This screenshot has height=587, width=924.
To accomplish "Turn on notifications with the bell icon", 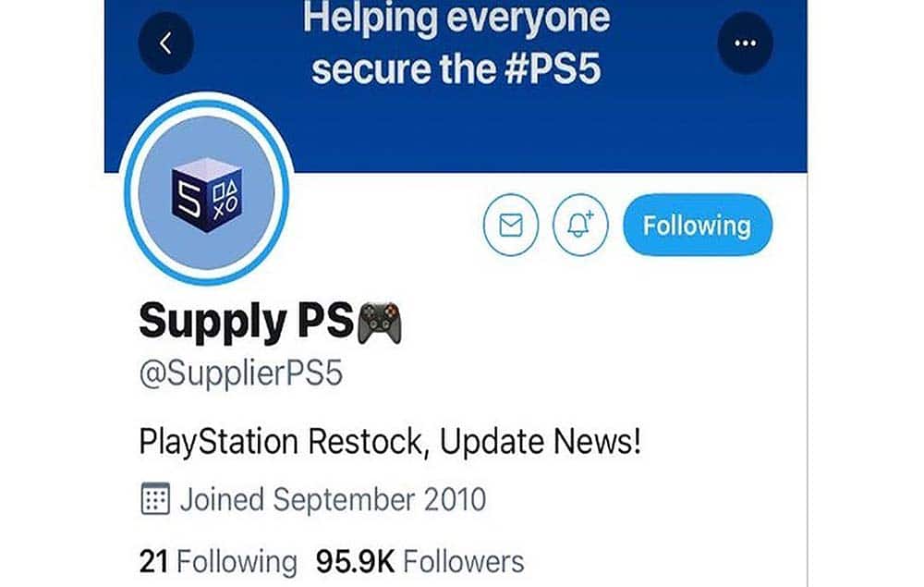I will 580,225.
